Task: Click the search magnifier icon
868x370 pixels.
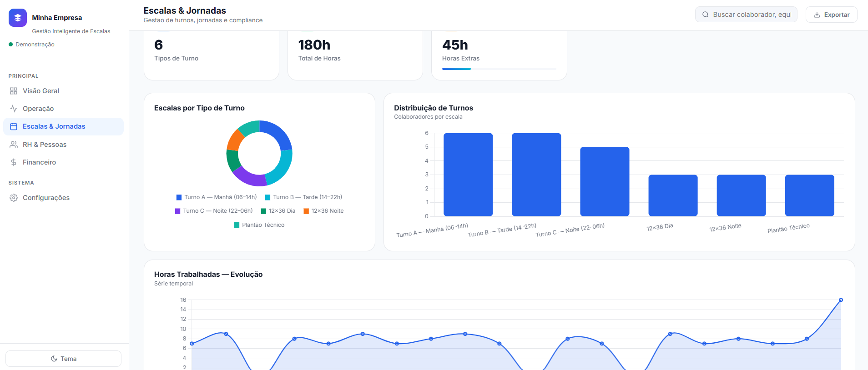Action: (x=705, y=15)
